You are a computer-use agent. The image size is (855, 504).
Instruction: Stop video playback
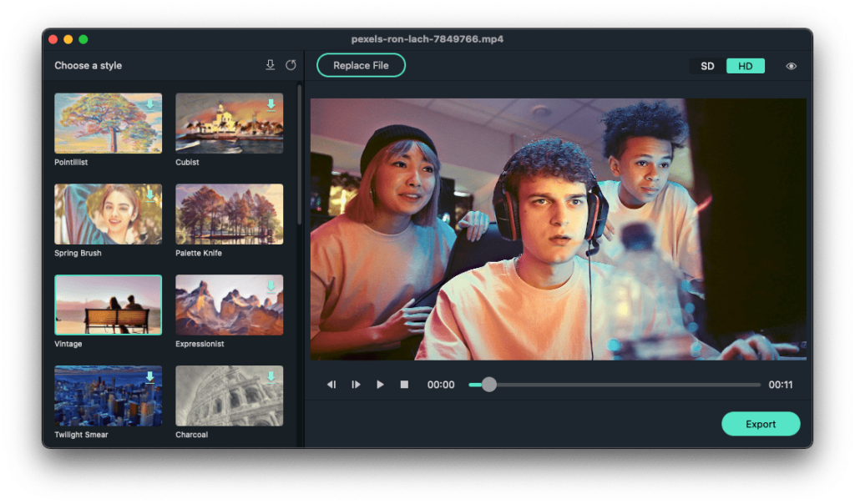click(404, 385)
